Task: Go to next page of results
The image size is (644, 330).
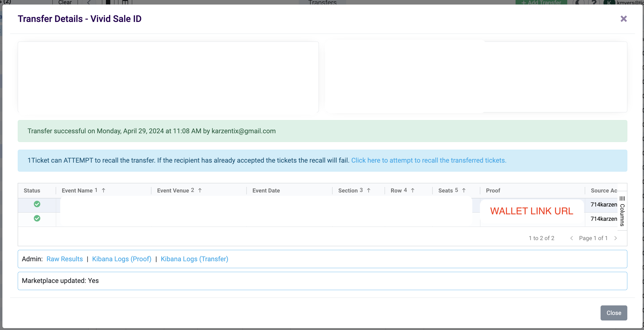Action: click(616, 238)
